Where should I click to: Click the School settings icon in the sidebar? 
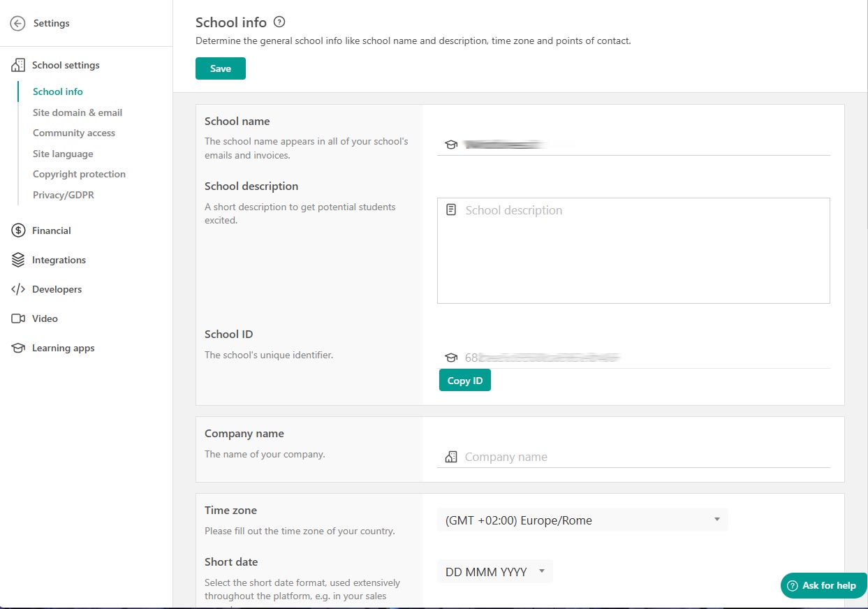16,64
